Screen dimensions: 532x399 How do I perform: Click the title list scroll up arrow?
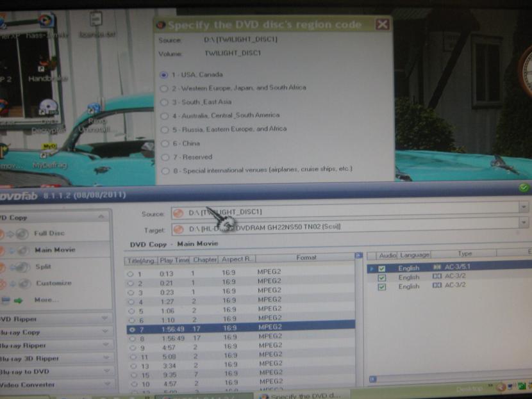(359, 256)
